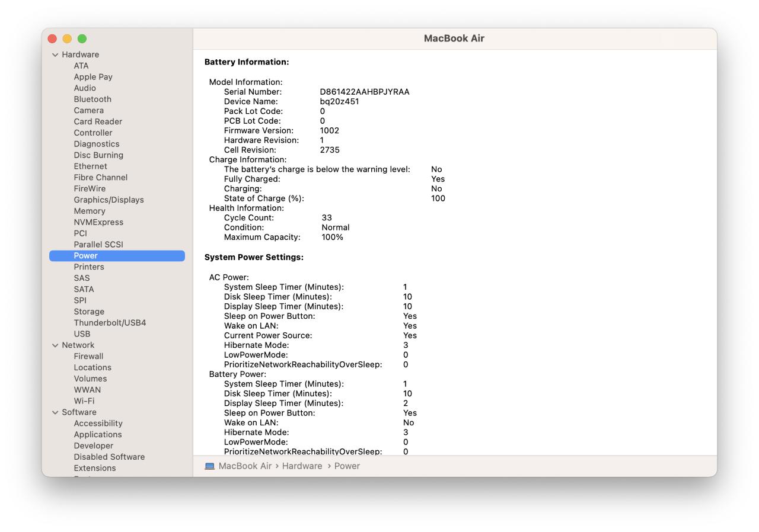
Task: Select the Camera sidebar item
Action: pyautogui.click(x=89, y=111)
